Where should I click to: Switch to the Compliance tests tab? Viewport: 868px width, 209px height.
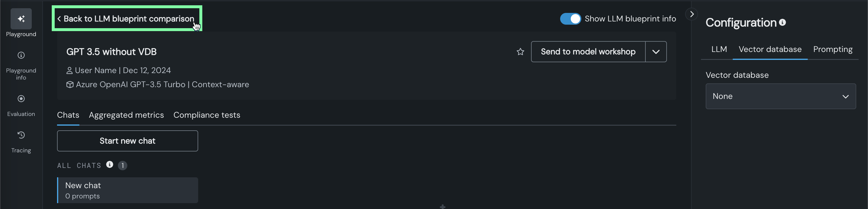click(x=206, y=115)
